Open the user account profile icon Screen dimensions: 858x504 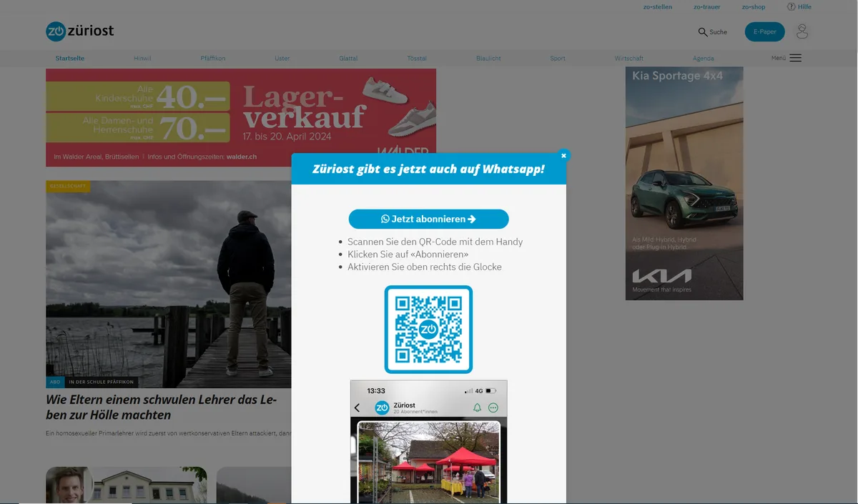pyautogui.click(x=802, y=31)
